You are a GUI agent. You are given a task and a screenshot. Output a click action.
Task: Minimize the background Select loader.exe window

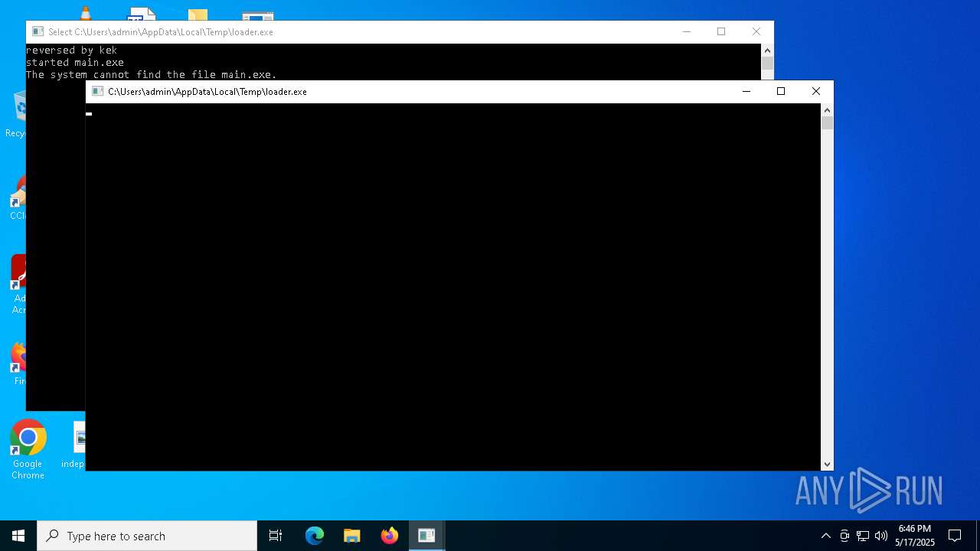(x=687, y=31)
